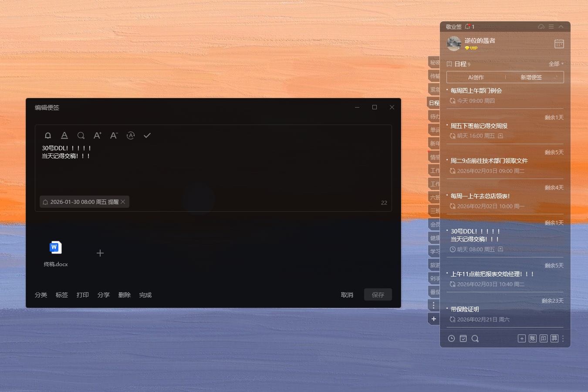The width and height of the screenshot is (588, 392).
Task: Open the underlined A font color tool
Action: pos(64,135)
